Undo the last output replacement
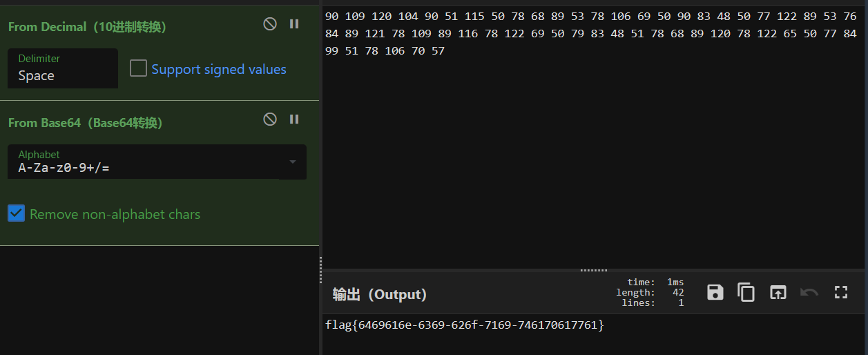The image size is (868, 355). point(809,292)
